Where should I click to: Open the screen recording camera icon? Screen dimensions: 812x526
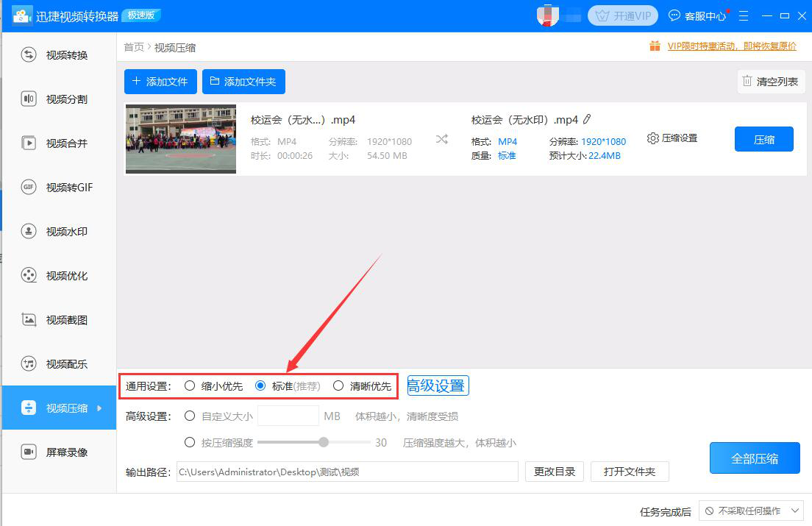[x=29, y=452]
